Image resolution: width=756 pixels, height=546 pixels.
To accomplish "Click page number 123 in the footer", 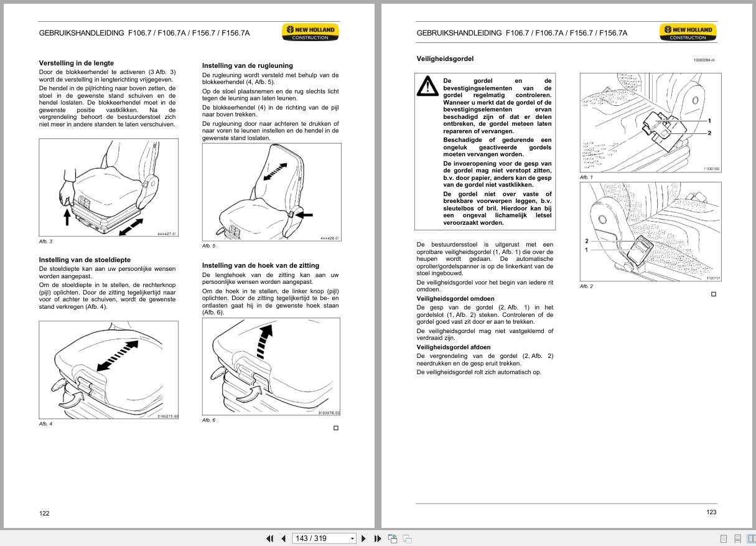I will point(711,512).
